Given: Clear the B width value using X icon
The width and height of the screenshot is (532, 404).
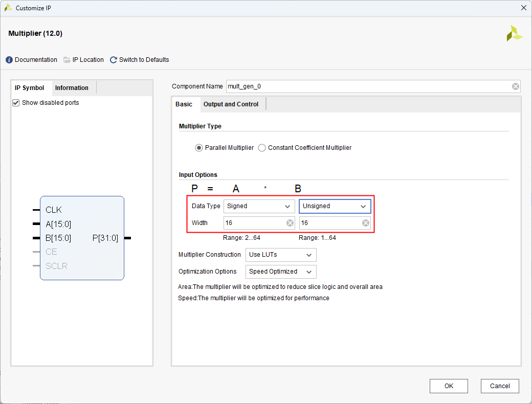Looking at the screenshot, I should tap(366, 223).
